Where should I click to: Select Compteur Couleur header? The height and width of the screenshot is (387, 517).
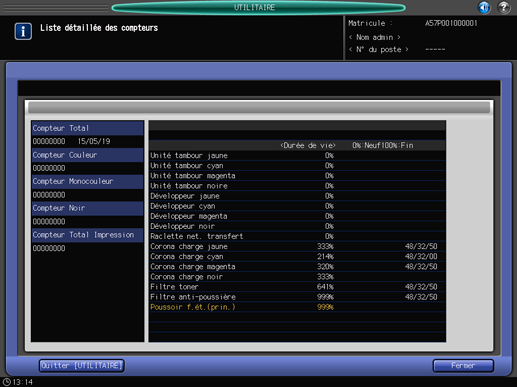click(x=88, y=155)
